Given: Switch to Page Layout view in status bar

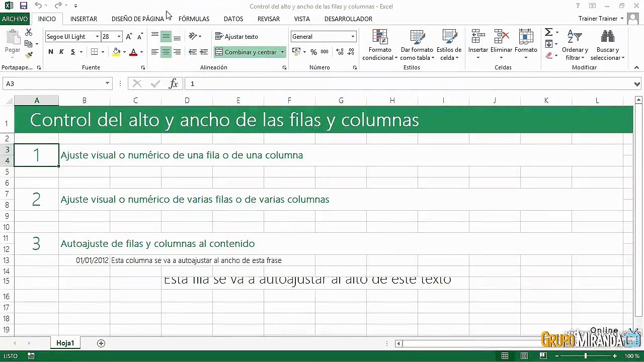Looking at the screenshot, I should [x=524, y=356].
